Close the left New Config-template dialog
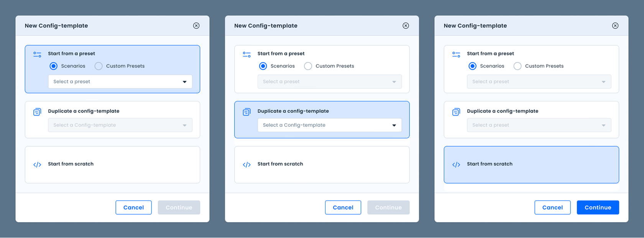Screen dimensions: 644x238 pyautogui.click(x=196, y=26)
